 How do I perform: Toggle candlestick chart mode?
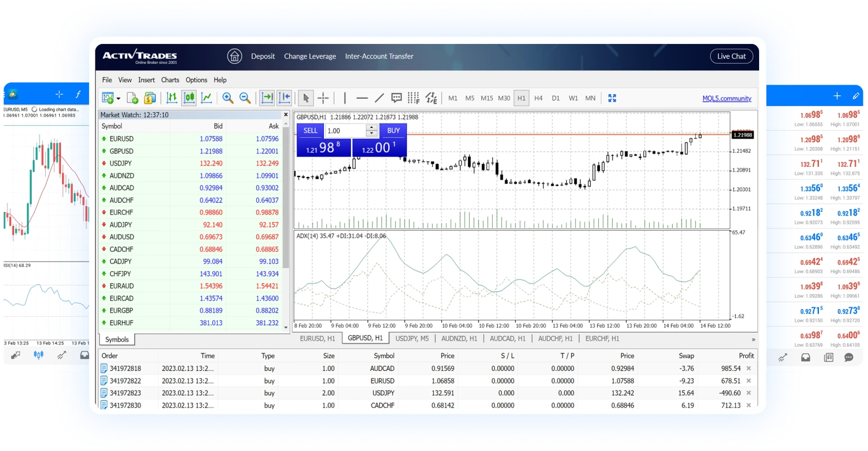click(x=189, y=98)
